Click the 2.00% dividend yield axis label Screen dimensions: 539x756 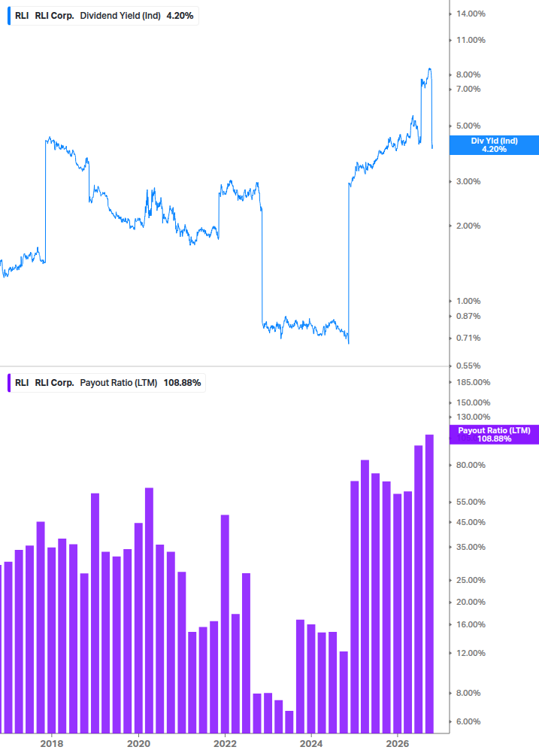[468, 226]
